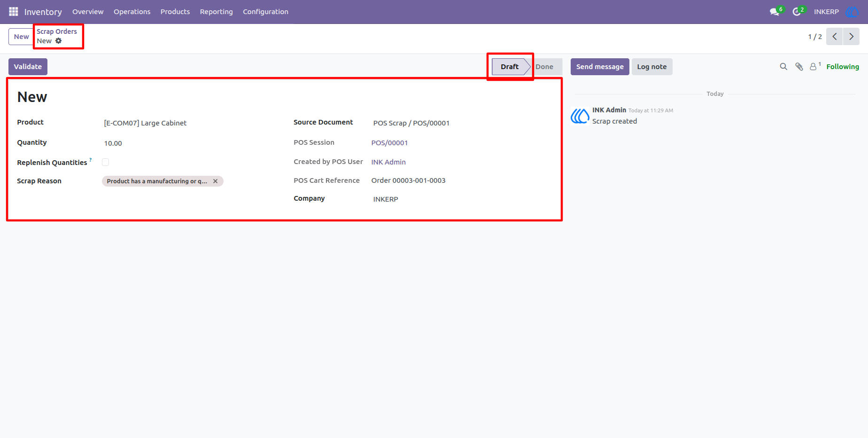868x438 pixels.
Task: Open the conversations chat icon
Action: tap(775, 12)
